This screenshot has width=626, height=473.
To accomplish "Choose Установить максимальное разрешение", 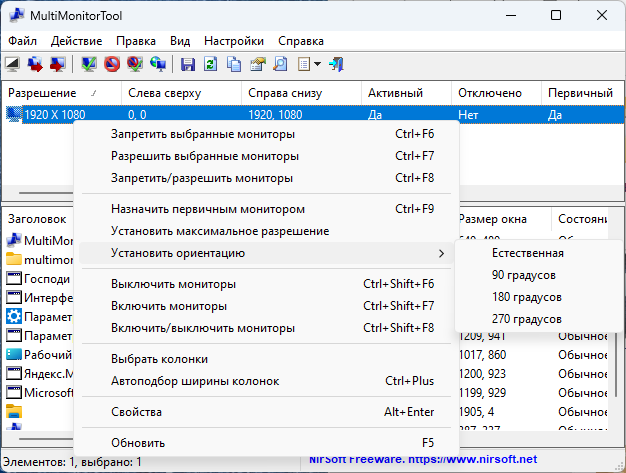I will click(x=266, y=231).
